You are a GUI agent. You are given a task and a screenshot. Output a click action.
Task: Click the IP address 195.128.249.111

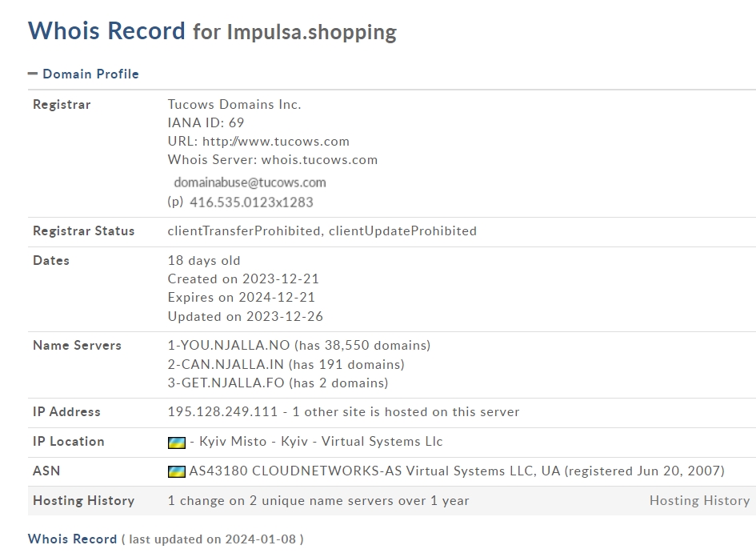pyautogui.click(x=222, y=411)
